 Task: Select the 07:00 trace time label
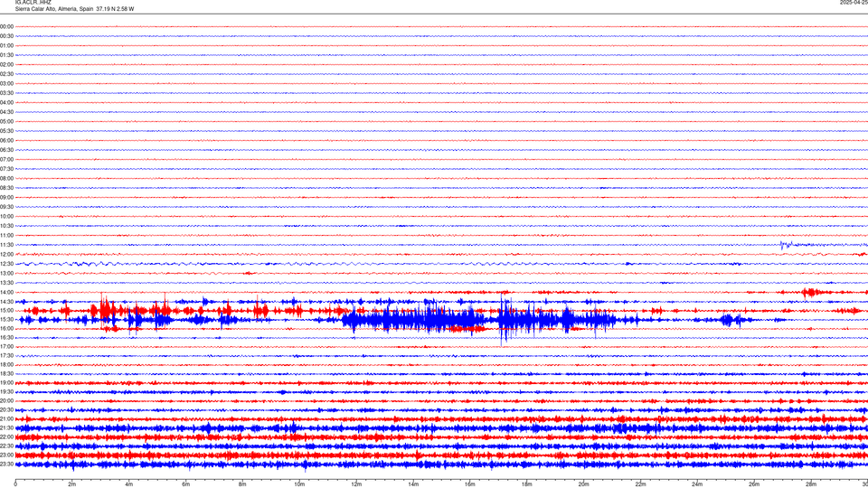pyautogui.click(x=6, y=160)
